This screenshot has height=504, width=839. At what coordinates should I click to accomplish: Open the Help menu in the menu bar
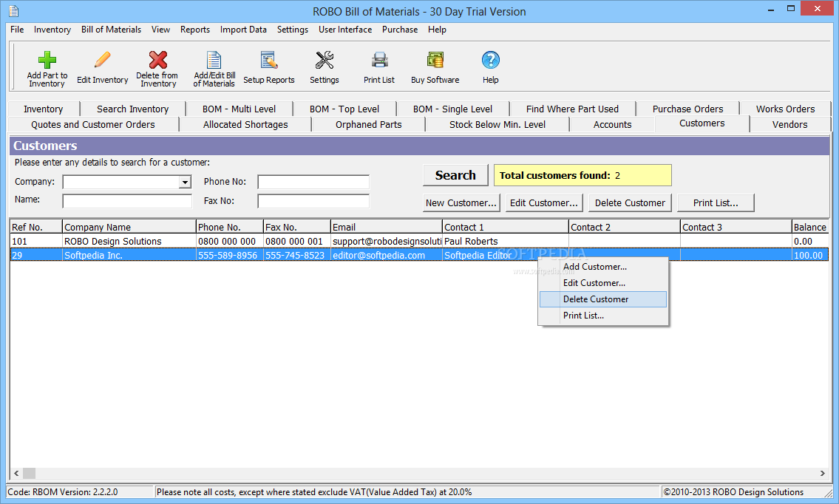tap(437, 30)
